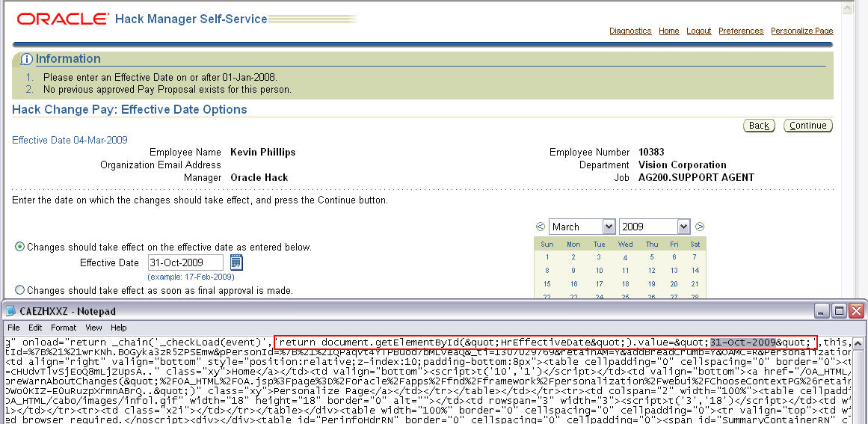868x424 pixels.
Task: Select changes upon final approval option
Action: [20, 289]
